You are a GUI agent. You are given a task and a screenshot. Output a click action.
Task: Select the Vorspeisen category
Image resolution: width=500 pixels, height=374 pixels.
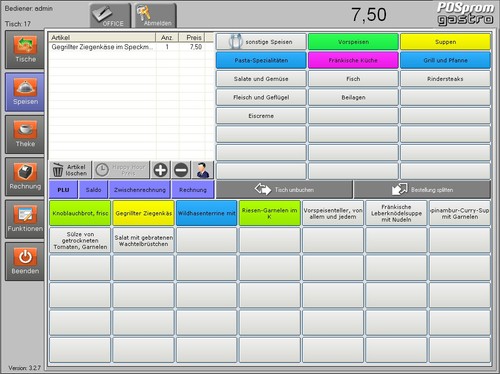click(353, 42)
